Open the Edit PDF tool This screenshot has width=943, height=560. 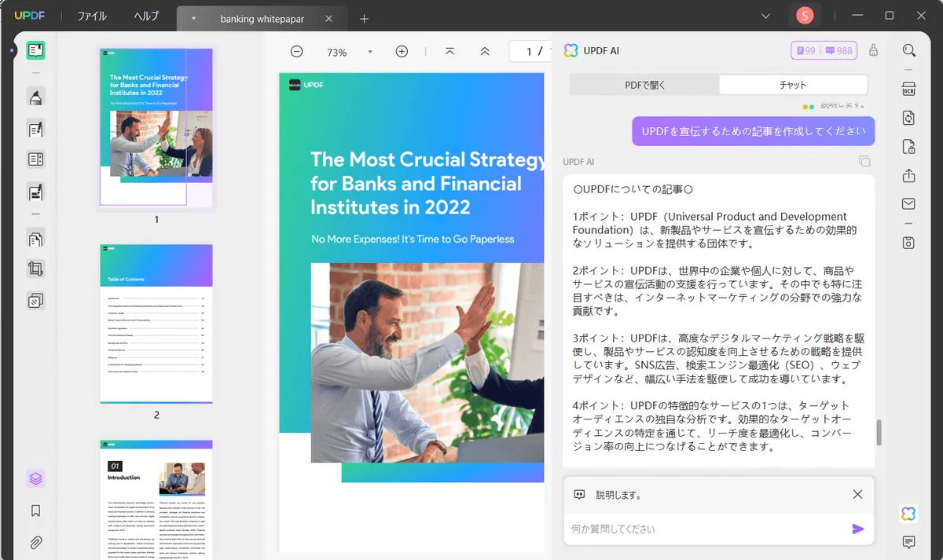[35, 129]
